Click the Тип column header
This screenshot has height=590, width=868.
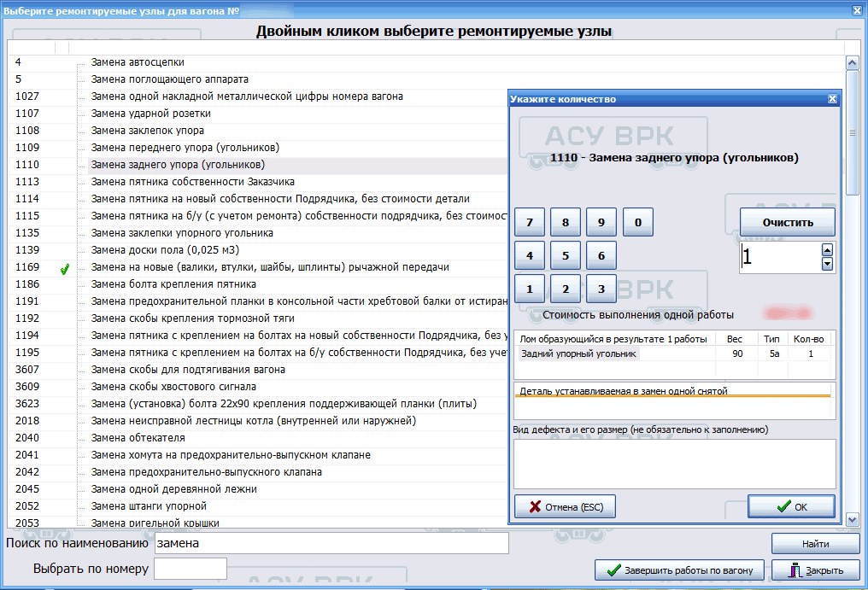(771, 339)
